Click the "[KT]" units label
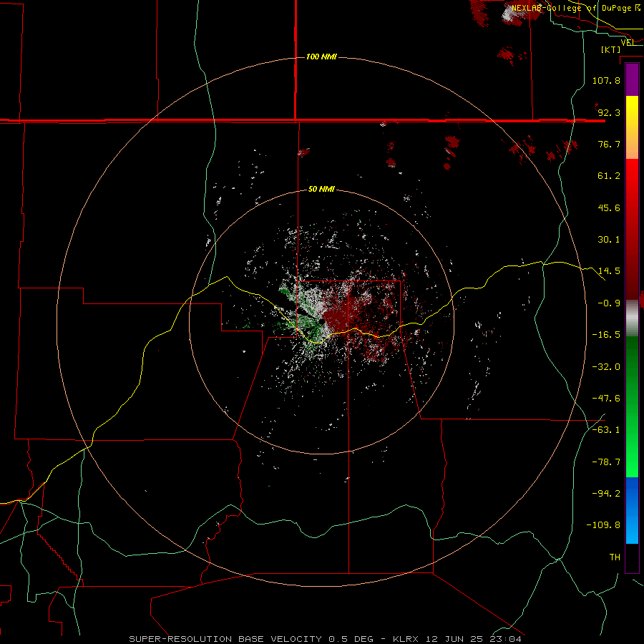This screenshot has width=644, height=644. 611,49
